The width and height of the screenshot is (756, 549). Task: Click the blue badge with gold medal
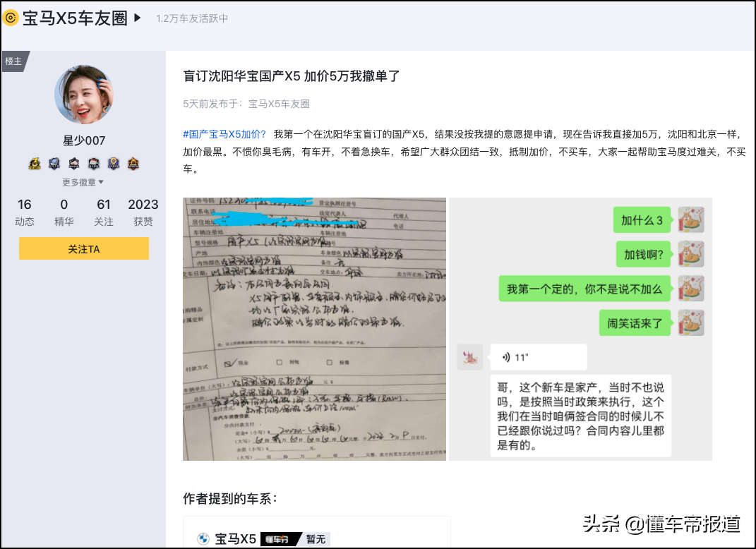pyautogui.click(x=114, y=164)
